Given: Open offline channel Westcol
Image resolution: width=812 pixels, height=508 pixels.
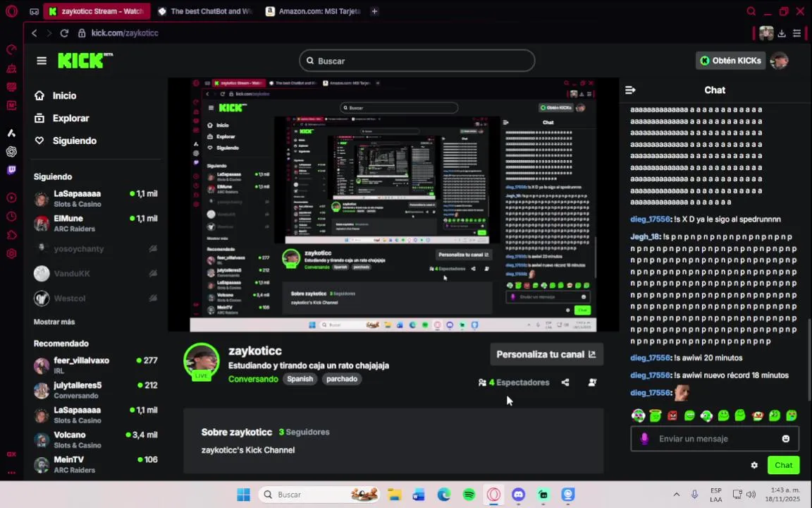Looking at the screenshot, I should (x=96, y=298).
